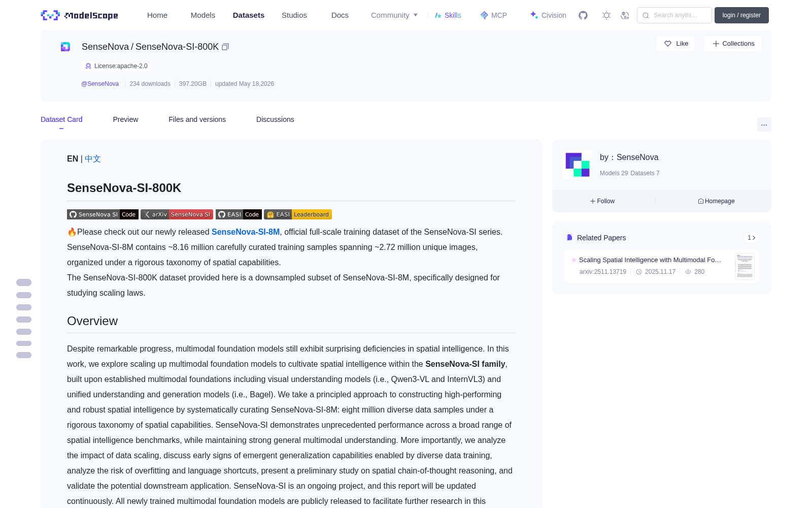Open the Scaling Spatial Intelligence paper
Viewport: 812px width, 508px height.
650,260
